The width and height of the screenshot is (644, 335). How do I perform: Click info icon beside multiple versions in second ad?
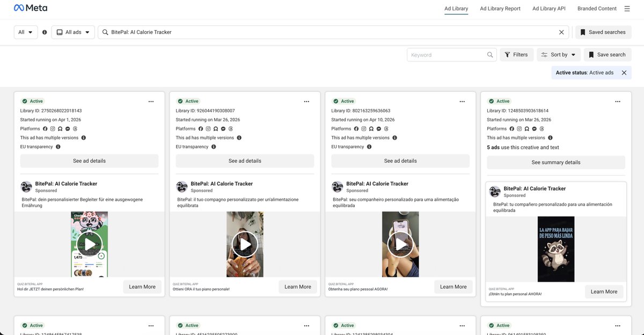239,137
